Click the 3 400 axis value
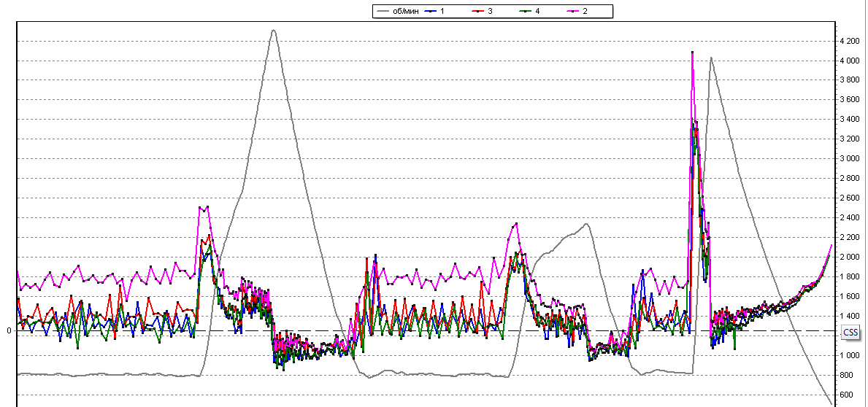This screenshot has height=407, width=868. click(x=850, y=120)
